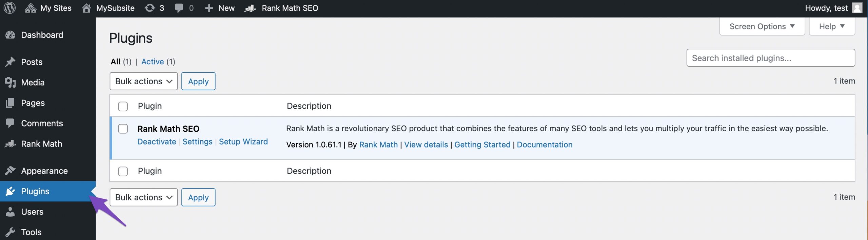Click the top Description column header
Viewport: 868px width, 240px height.
(309, 106)
